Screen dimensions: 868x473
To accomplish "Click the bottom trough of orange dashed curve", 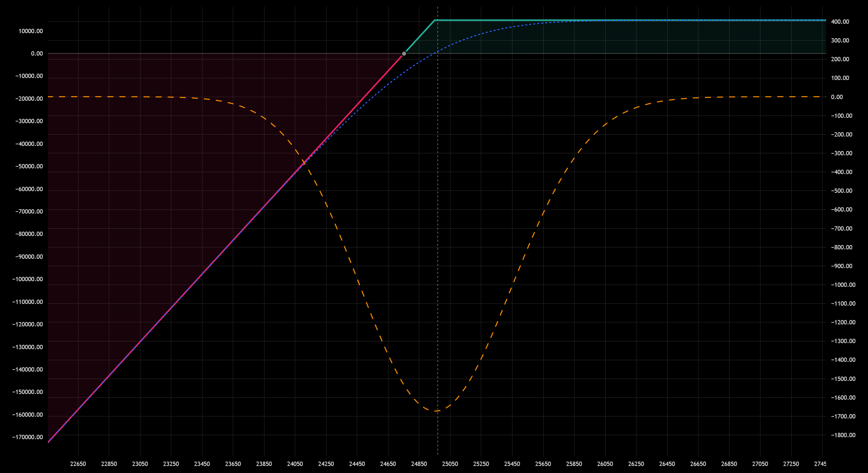I will click(436, 411).
